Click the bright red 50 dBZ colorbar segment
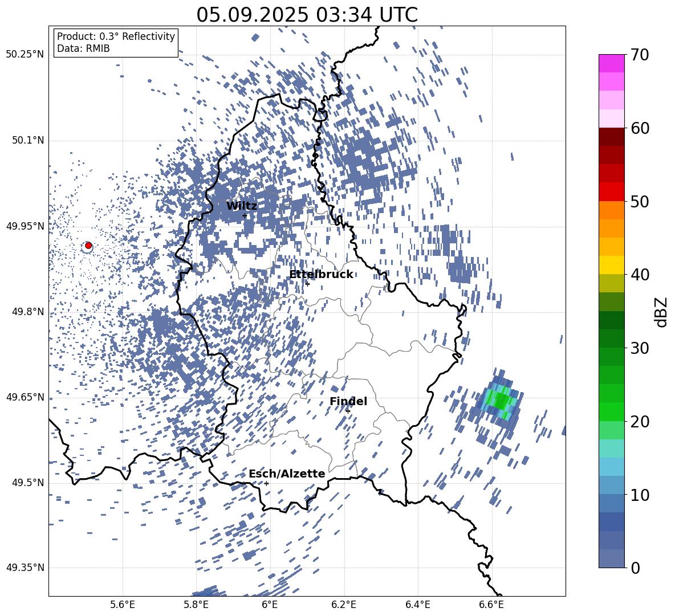Image resolution: width=675 pixels, height=616 pixels. click(611, 192)
